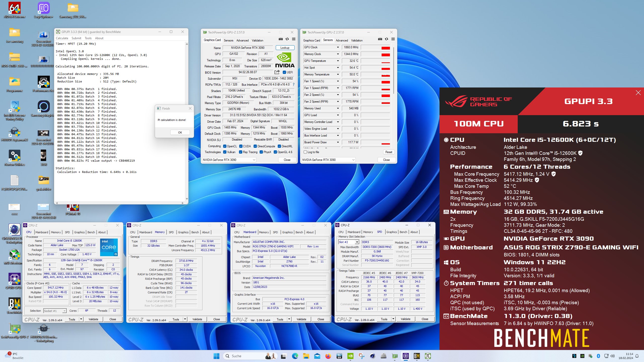Screen dimensions: 644x362
Task: Click the Bus Interface question mark in GPU-Z
Action: (293, 84)
